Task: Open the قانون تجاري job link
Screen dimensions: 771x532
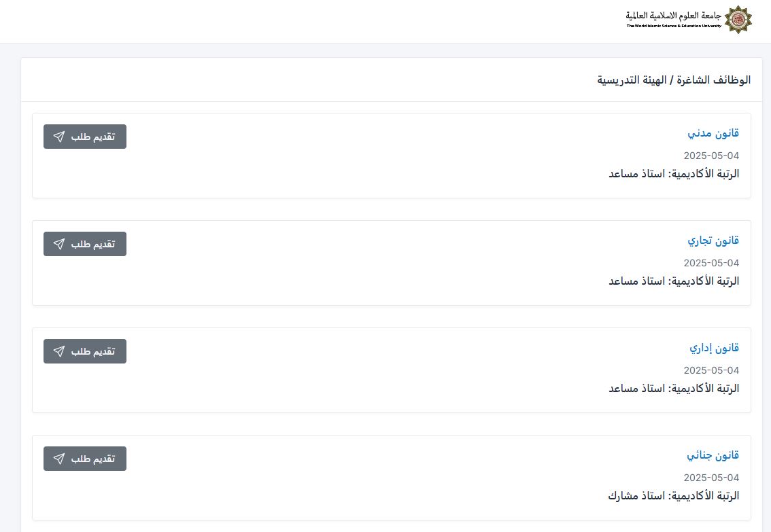Action: click(x=713, y=241)
